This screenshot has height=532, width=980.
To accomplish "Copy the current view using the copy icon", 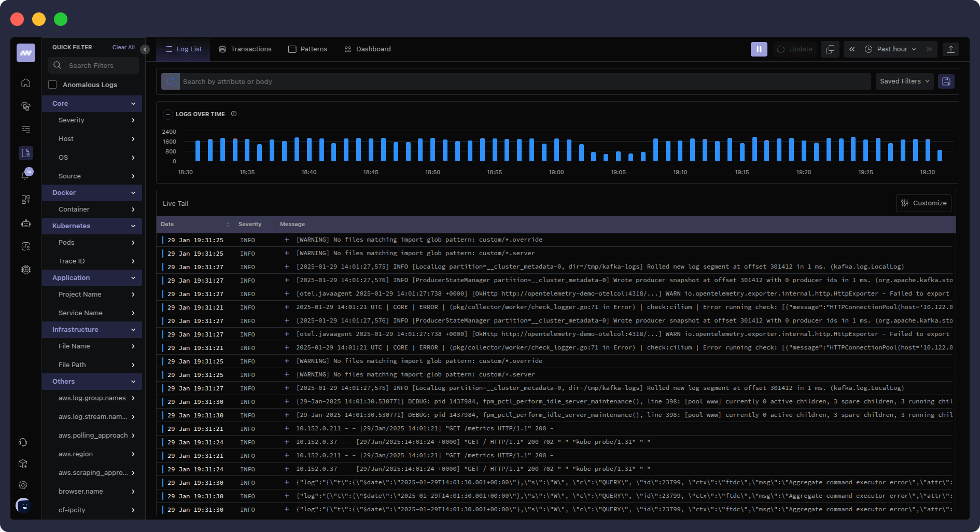I will point(830,49).
